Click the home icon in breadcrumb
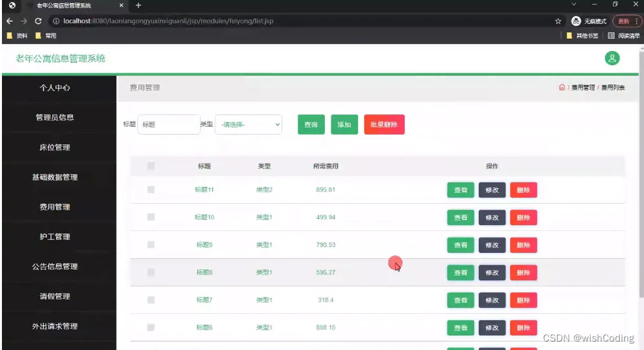The image size is (644, 350). pos(562,87)
